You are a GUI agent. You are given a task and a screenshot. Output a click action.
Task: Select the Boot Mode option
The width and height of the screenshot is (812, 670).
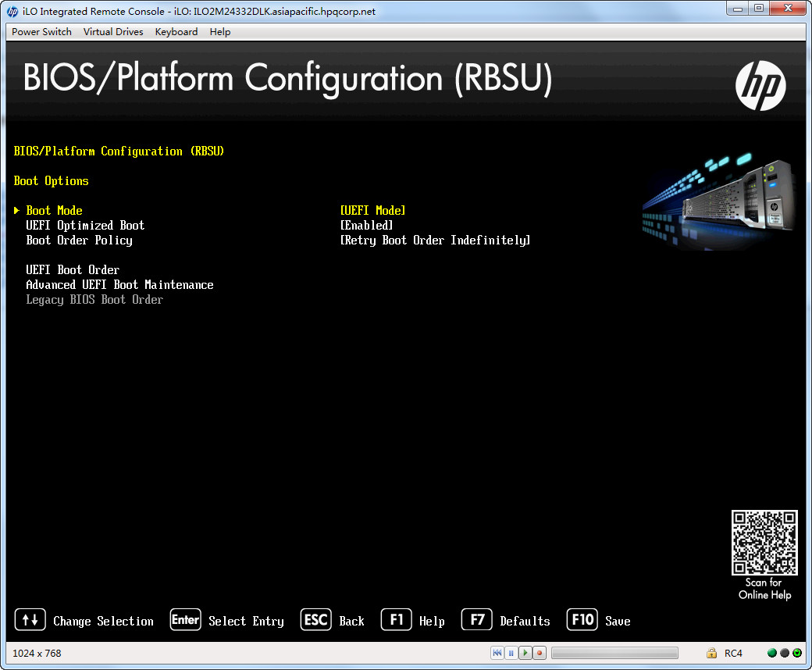click(x=54, y=210)
